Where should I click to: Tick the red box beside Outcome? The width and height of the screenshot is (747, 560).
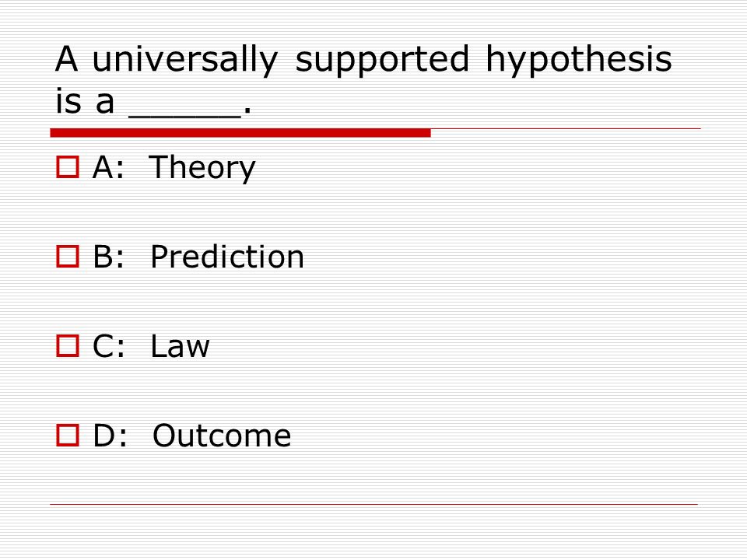click(x=67, y=435)
